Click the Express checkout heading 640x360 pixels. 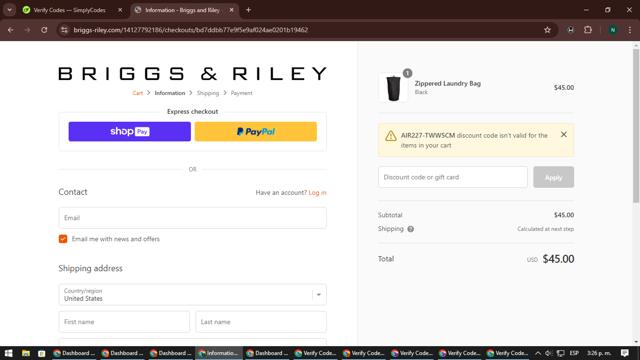(x=192, y=111)
